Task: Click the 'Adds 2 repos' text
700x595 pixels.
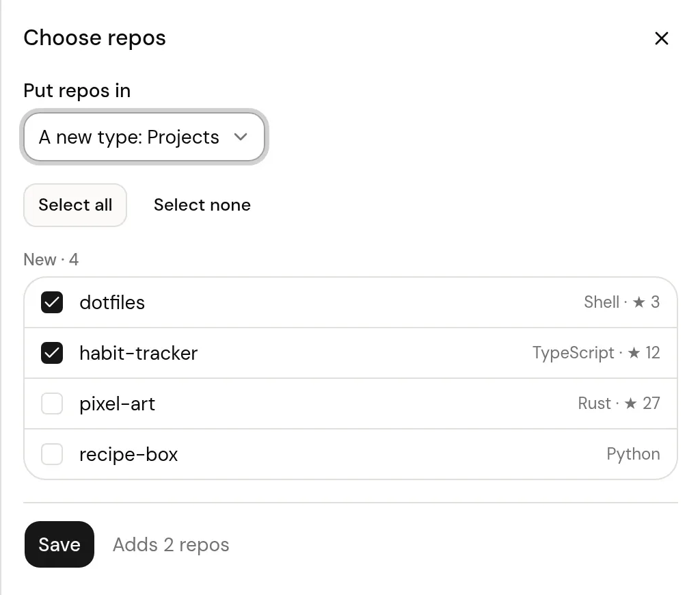Action: pos(171,545)
